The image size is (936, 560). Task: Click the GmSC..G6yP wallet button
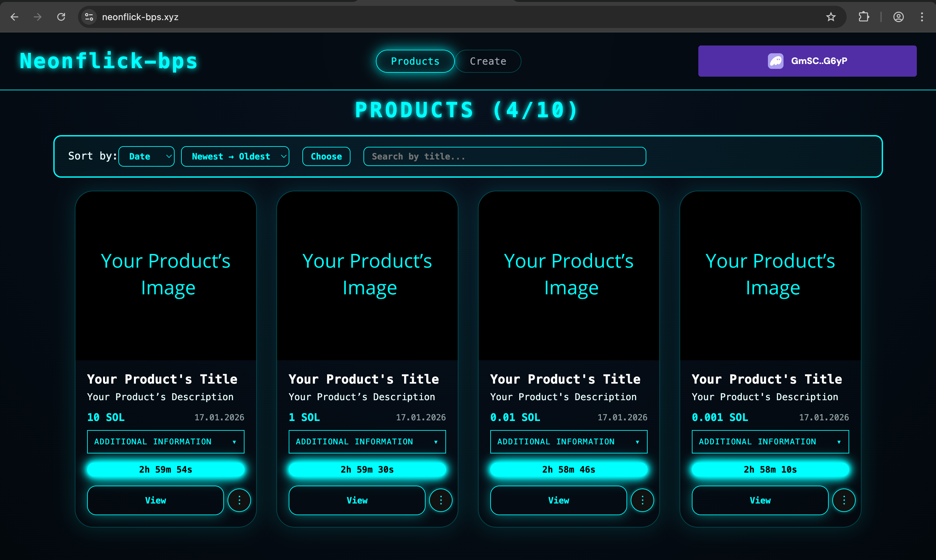(x=807, y=61)
